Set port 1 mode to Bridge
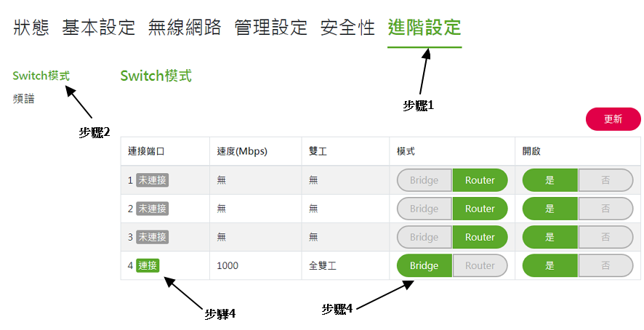This screenshot has height=330, width=644. point(424,180)
